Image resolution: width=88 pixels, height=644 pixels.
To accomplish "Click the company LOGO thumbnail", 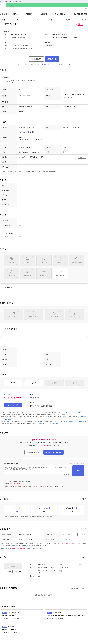I will (x=13, y=566).
